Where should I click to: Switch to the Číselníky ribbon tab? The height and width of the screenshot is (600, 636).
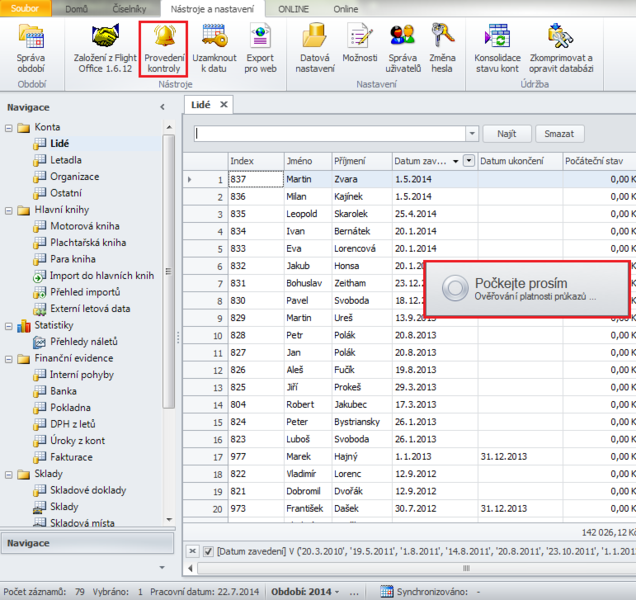click(x=132, y=8)
